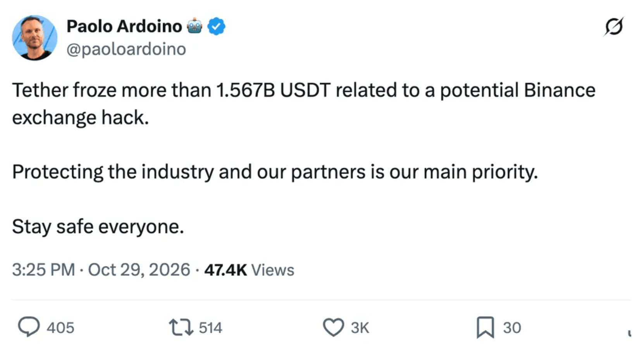Open the 514 reposts count
This screenshot has height=356, width=644.
click(x=210, y=328)
